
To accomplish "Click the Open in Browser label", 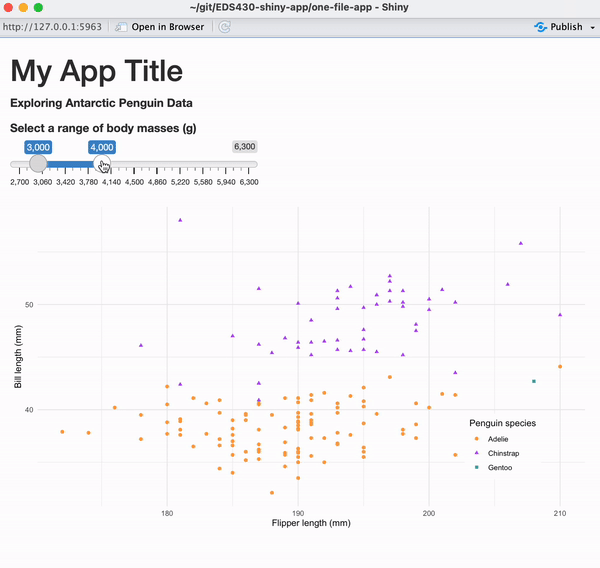I will pyautogui.click(x=168, y=27).
